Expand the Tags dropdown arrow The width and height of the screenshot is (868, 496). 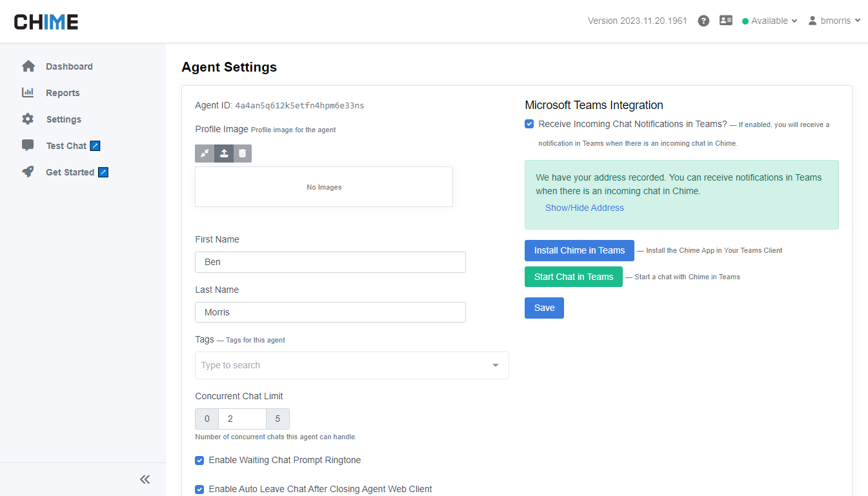point(496,365)
